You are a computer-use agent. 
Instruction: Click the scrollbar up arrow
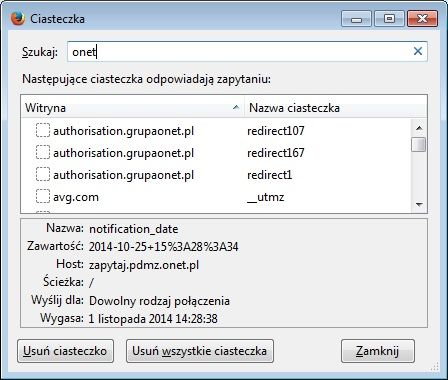coord(419,128)
